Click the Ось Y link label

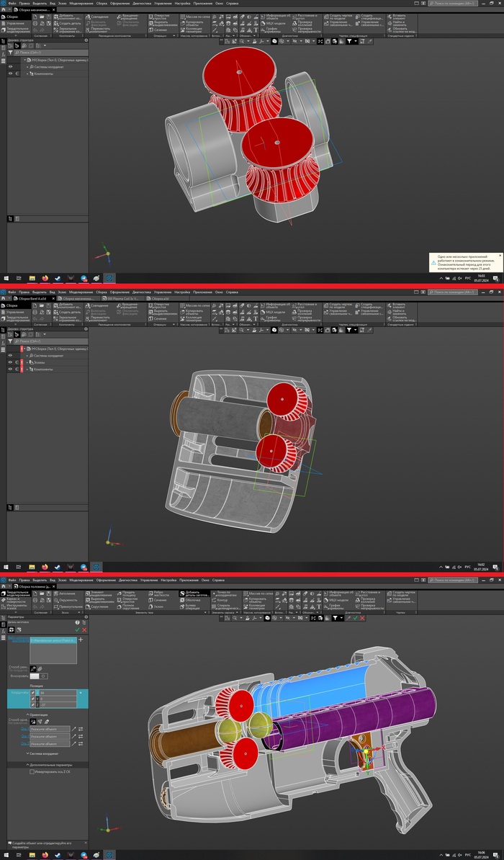[24, 736]
